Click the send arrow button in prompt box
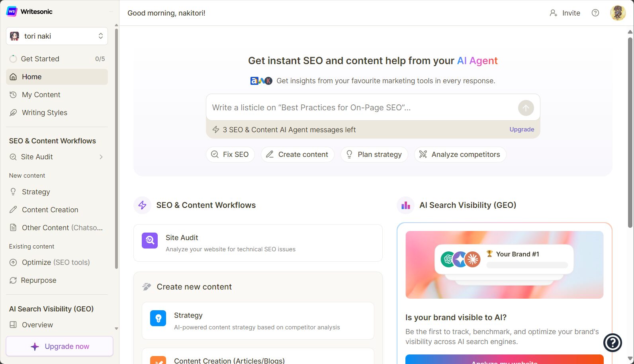 click(526, 108)
